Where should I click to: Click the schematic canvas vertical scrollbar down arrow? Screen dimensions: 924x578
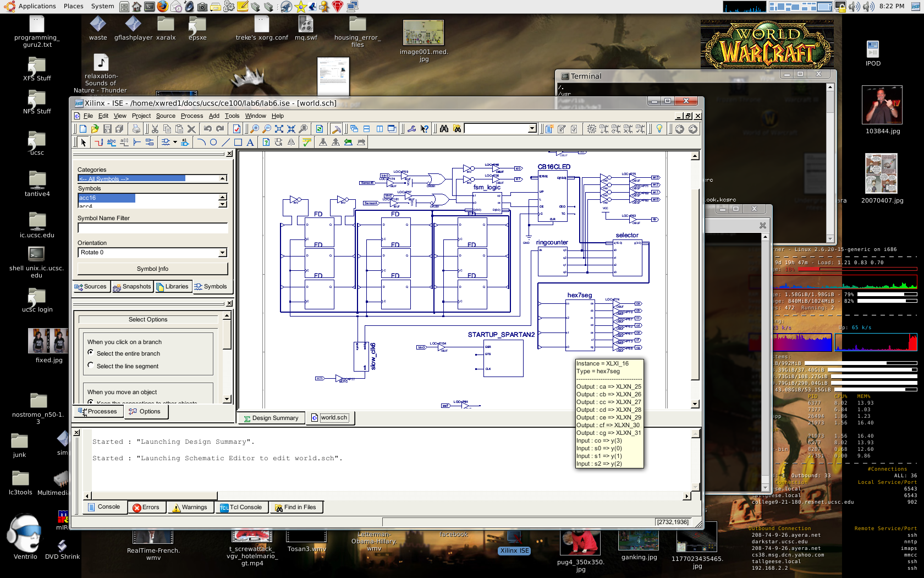(x=695, y=404)
